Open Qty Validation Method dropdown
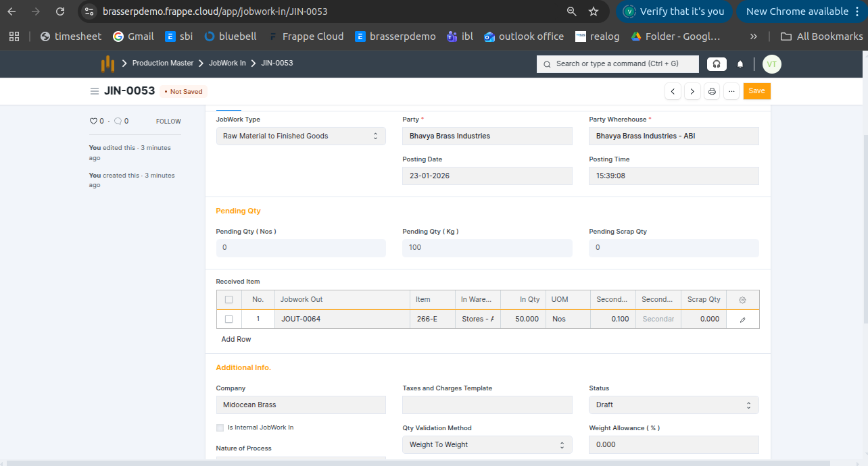Screen dimensions: 868x466 point(487,444)
